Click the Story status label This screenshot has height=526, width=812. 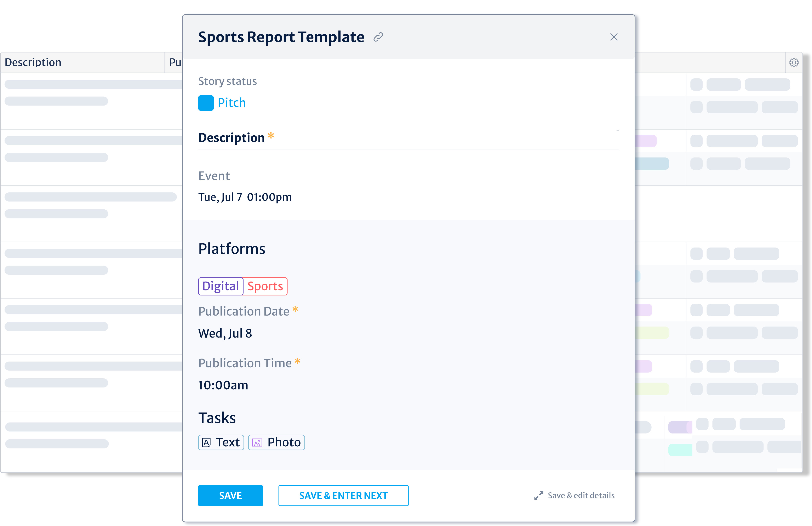click(x=227, y=81)
